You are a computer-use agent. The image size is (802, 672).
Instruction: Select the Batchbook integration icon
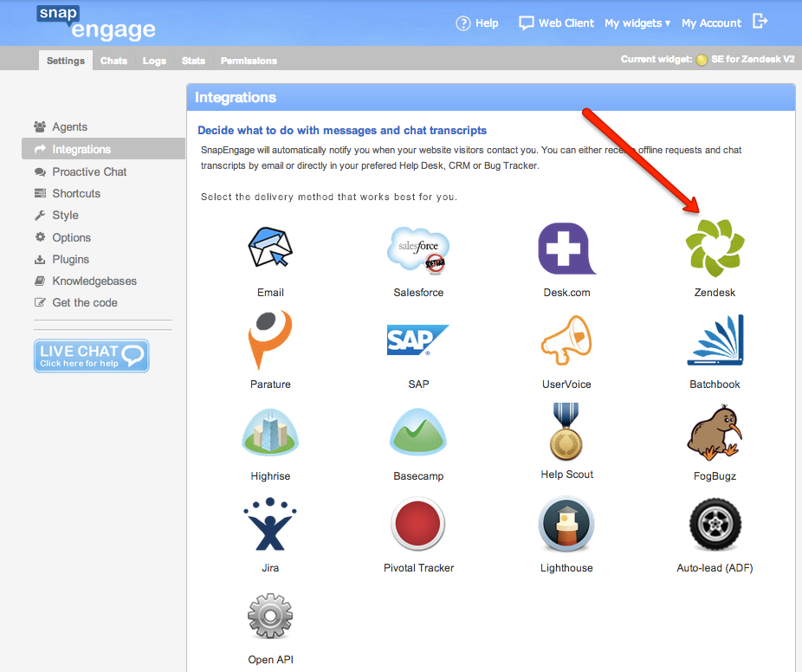[x=715, y=340]
